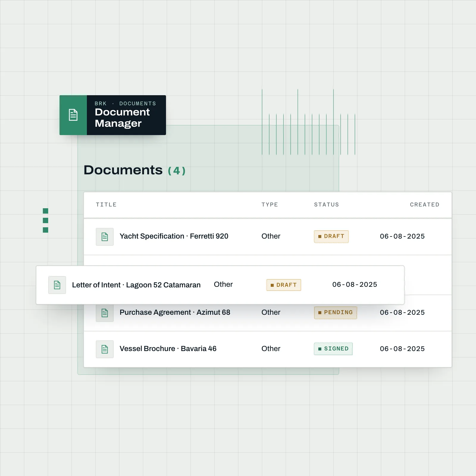
Task: Click created date of Letter of Intent row
Action: (x=355, y=284)
